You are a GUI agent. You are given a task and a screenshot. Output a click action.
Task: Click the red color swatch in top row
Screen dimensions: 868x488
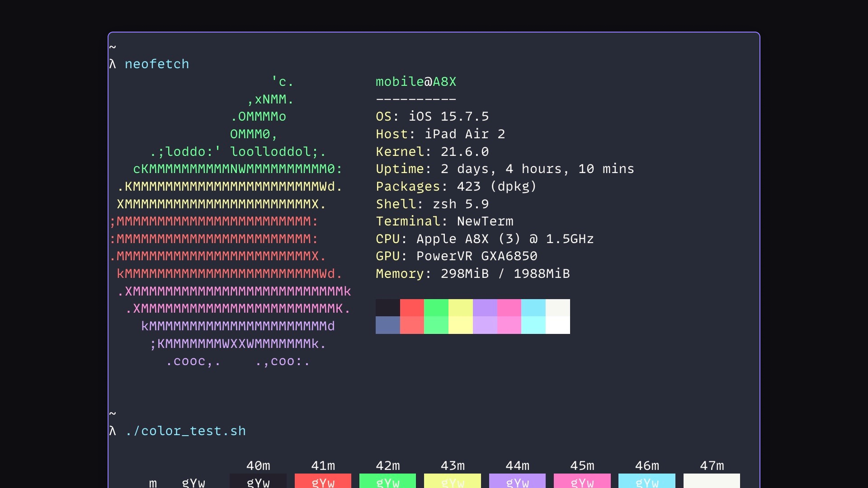coord(412,308)
